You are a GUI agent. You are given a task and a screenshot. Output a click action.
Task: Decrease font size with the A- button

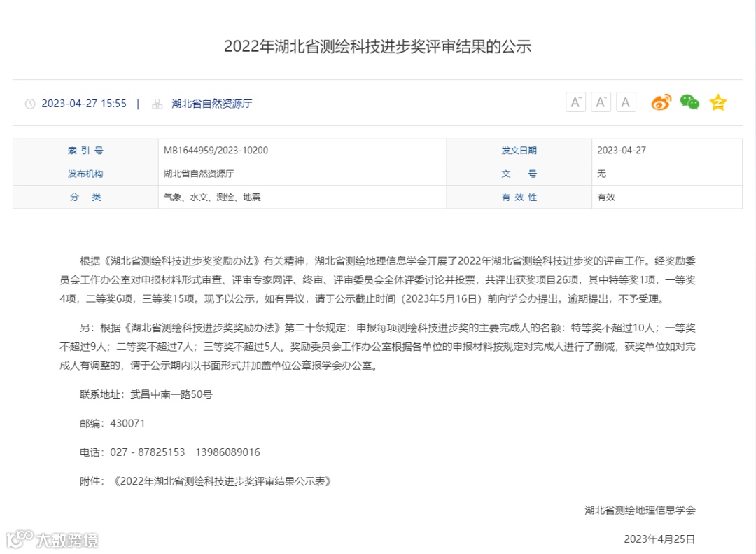pos(601,102)
